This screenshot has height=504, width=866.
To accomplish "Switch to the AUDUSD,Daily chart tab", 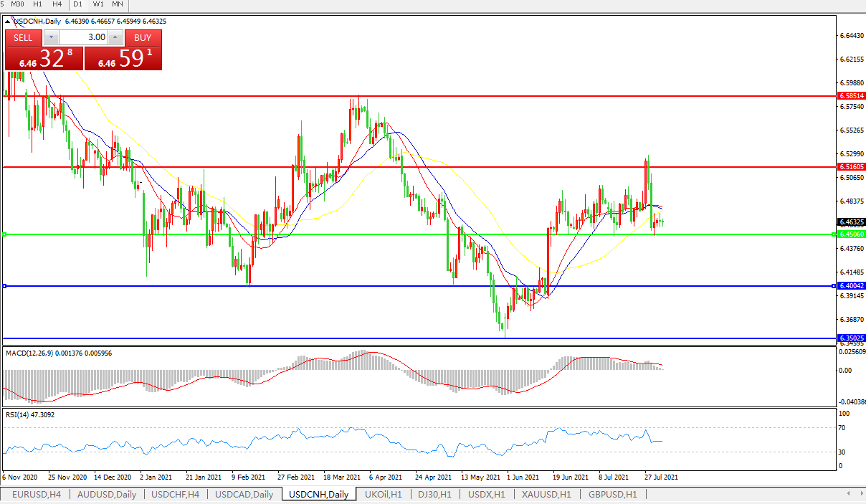I will [107, 495].
